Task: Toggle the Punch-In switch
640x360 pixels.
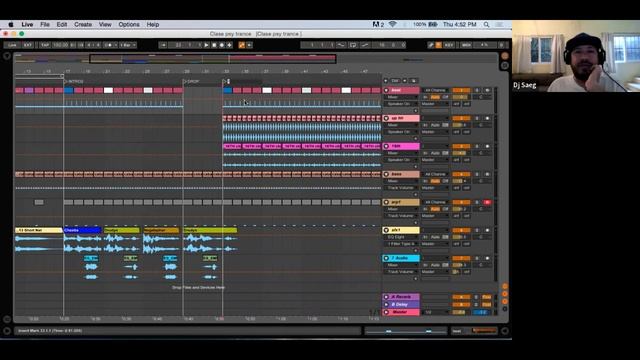Action: pyautogui.click(x=341, y=45)
